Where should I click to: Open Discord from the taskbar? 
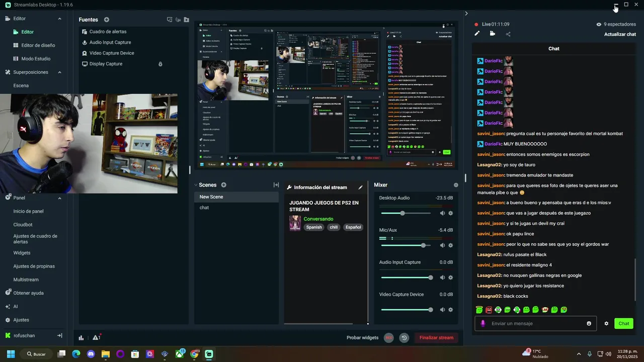tap(91, 354)
